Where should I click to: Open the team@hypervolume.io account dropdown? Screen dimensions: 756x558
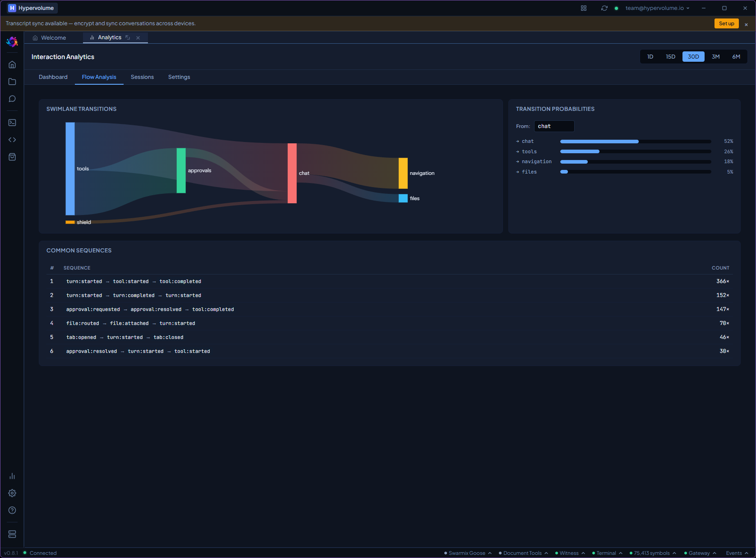click(657, 8)
